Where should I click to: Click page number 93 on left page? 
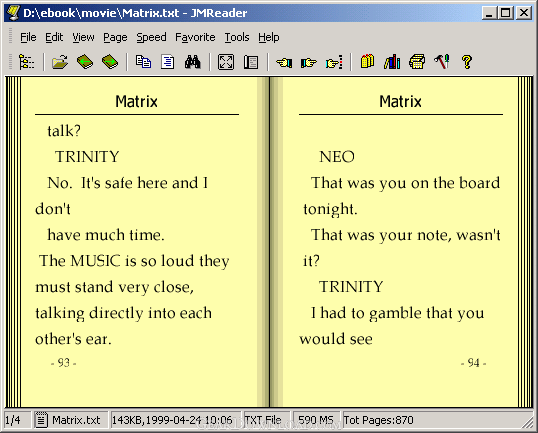click(63, 363)
